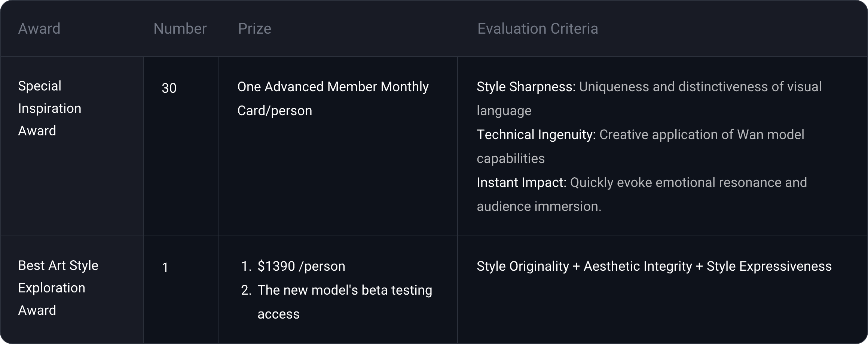
Task: Click the Uniqueness and distinctiveness description text
Action: click(x=700, y=87)
